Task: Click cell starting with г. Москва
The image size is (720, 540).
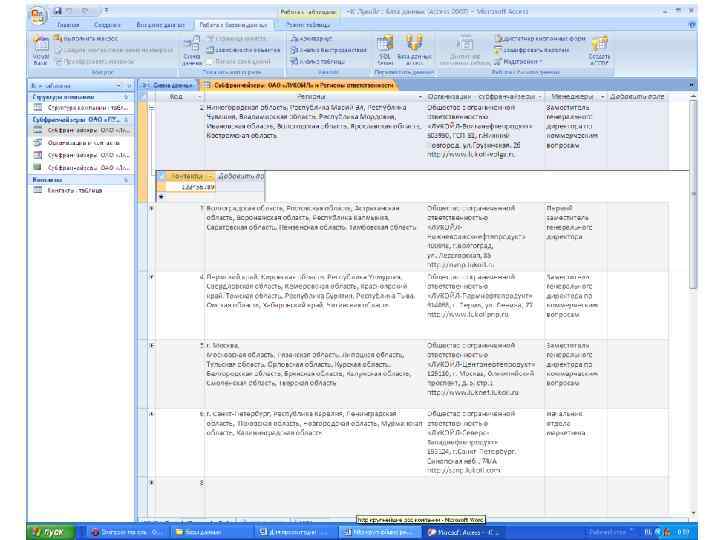Action: pyautogui.click(x=314, y=374)
